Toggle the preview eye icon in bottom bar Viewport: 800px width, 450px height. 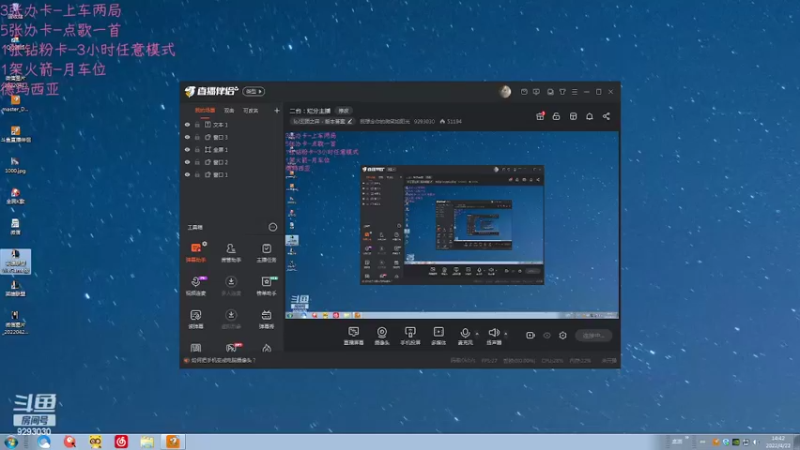pyautogui.click(x=546, y=335)
